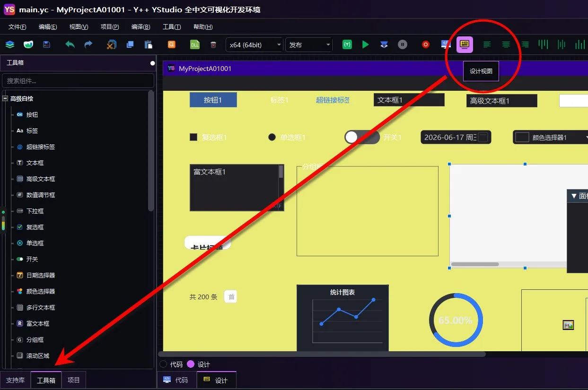The image size is (588, 390).
Task: Click the color swatch in 颜色选择器1
Action: (522, 137)
